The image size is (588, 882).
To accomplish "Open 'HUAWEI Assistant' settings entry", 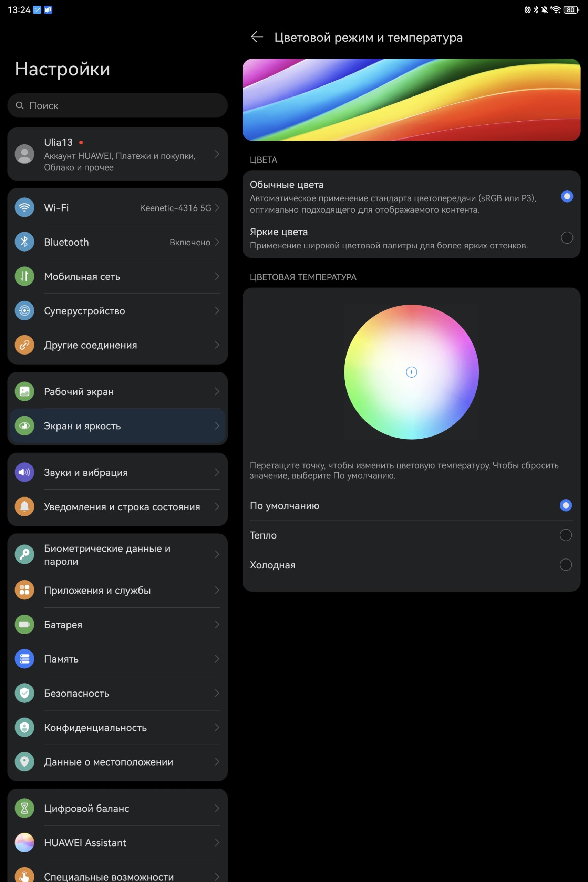I will pyautogui.click(x=117, y=843).
